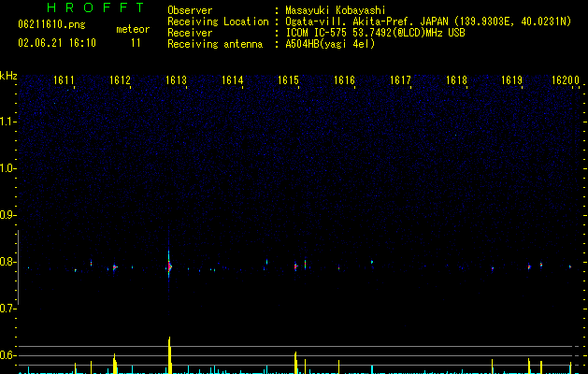Click the 1615 time axis label

tap(288, 80)
